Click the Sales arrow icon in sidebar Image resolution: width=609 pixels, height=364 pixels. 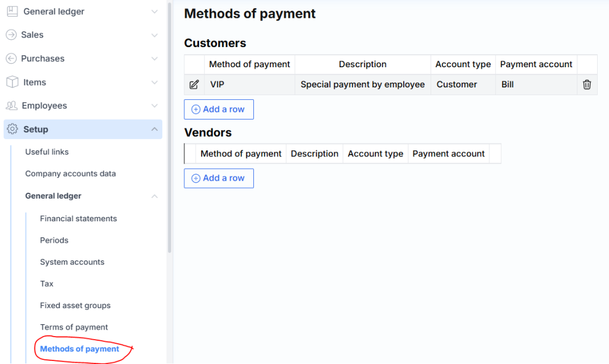tap(11, 34)
